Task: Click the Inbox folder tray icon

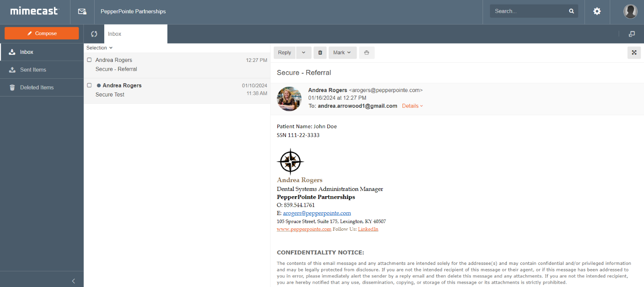Action: 12,52
